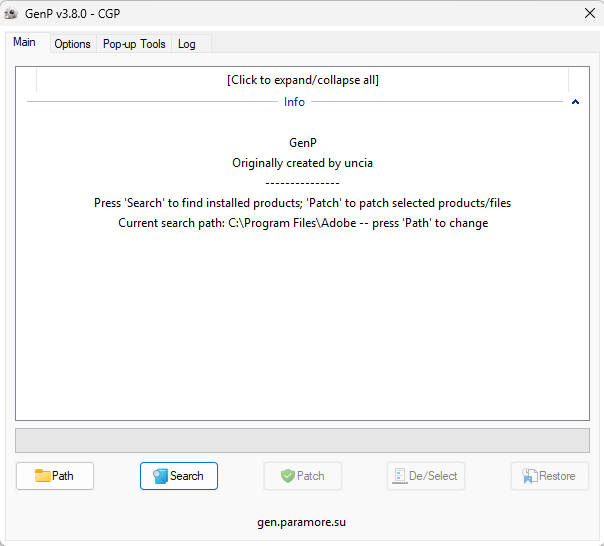Open the gen.paramore.su link
The width and height of the screenshot is (604, 546).
coord(302,522)
